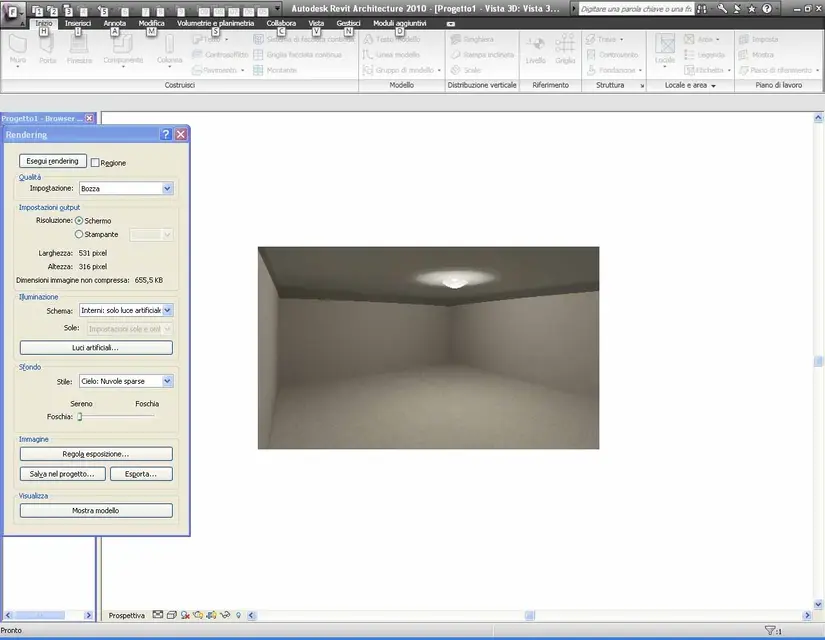This screenshot has width=825, height=640.
Task: Expand the Fondazione dropdown arrow
Action: click(640, 70)
